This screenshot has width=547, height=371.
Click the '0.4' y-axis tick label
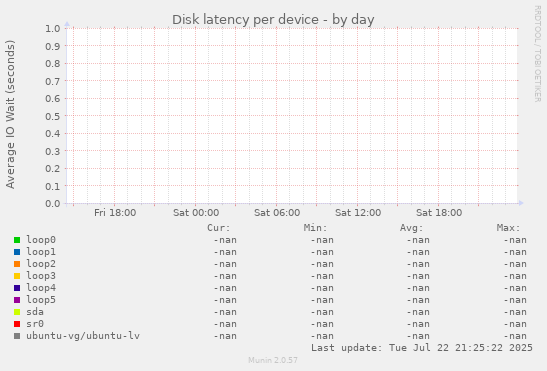[x=53, y=134]
